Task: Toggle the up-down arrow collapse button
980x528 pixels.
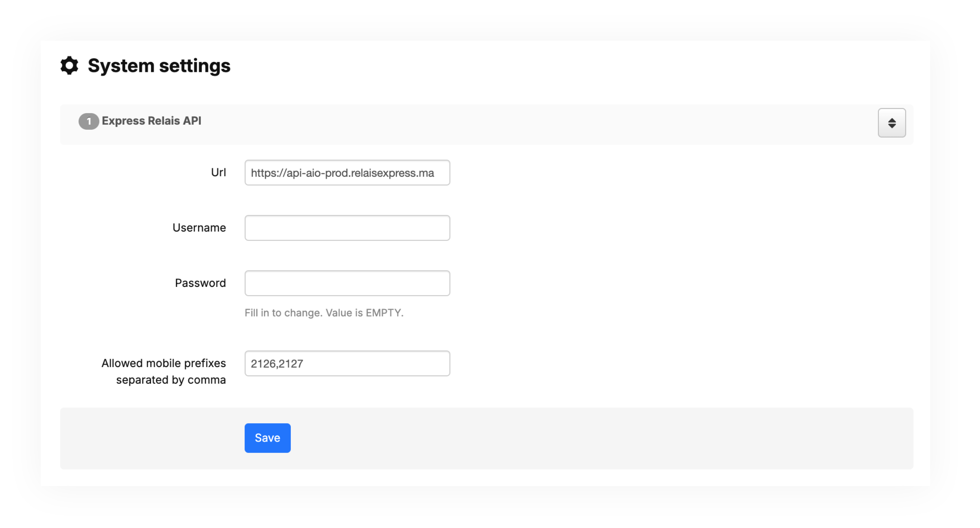Action: coord(891,123)
